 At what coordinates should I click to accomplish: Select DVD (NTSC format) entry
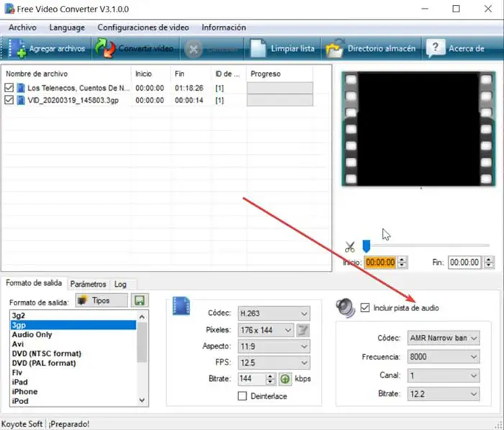pyautogui.click(x=73, y=354)
